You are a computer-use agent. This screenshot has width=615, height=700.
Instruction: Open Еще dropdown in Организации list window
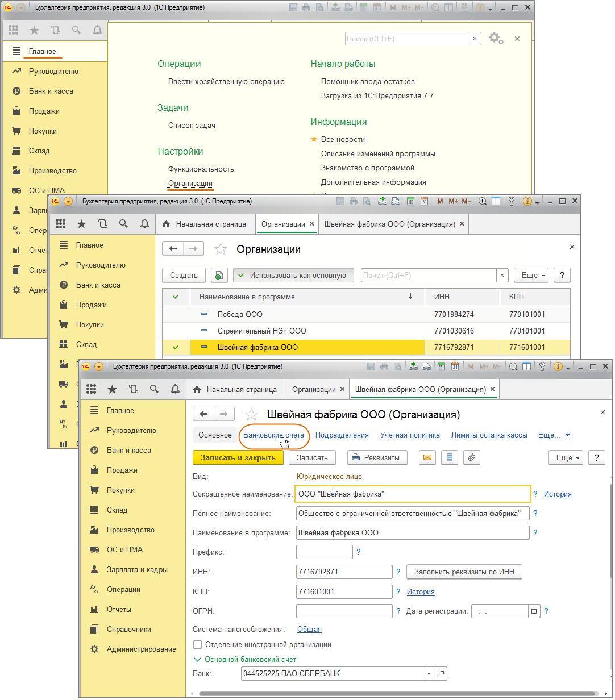531,275
